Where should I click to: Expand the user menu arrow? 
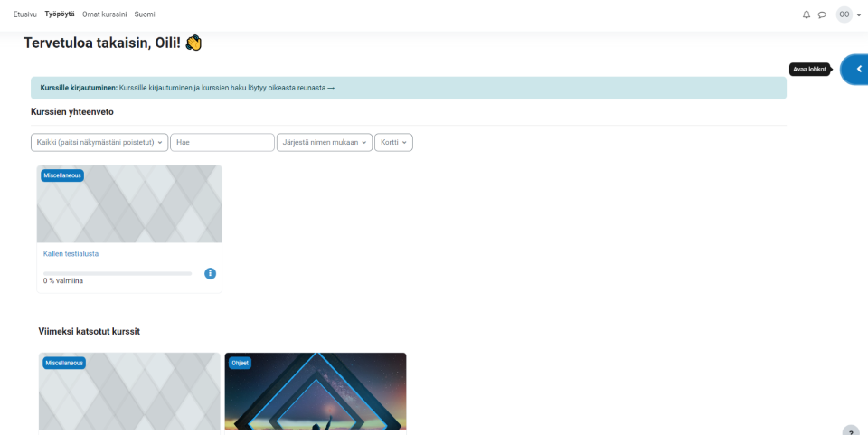[859, 15]
